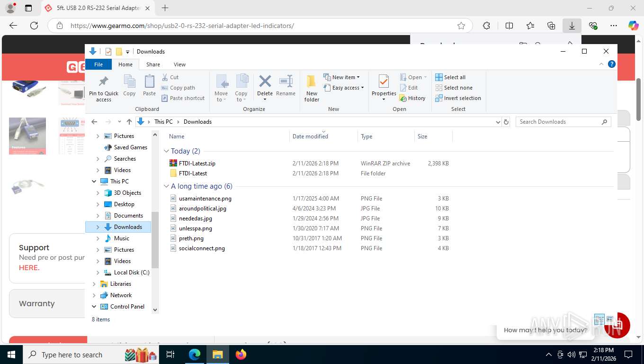Screen dimensions: 644x364
Task: Select Documents in navigation pane
Action: tap(128, 216)
